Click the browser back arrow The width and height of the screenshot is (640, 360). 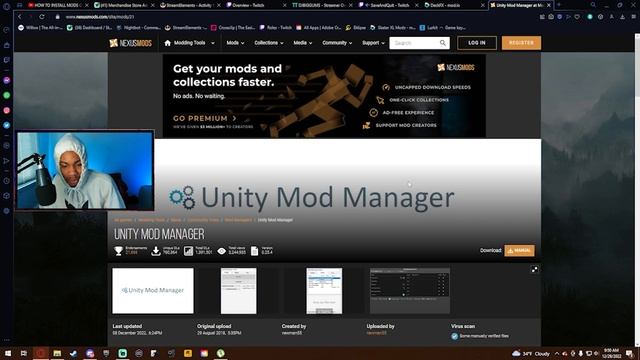(19, 17)
